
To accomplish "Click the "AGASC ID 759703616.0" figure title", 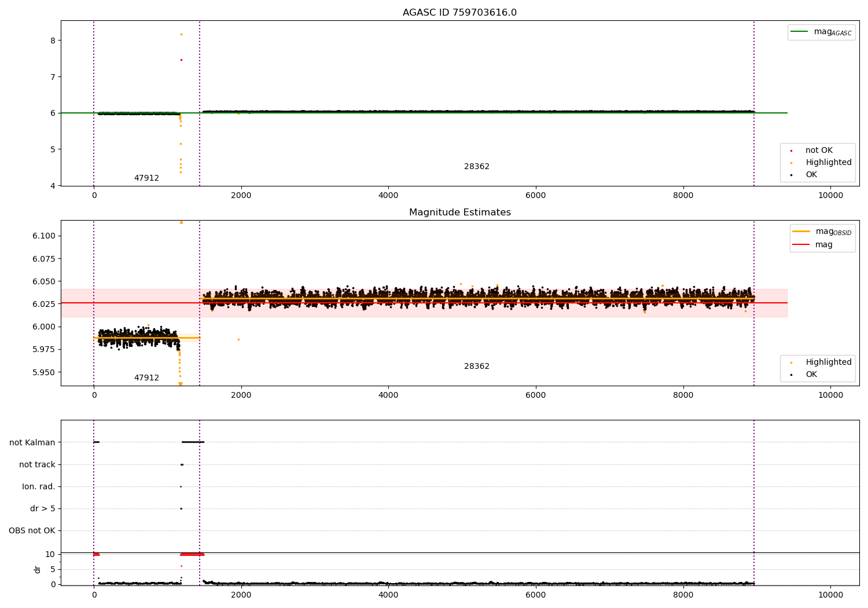I will 459,13.
